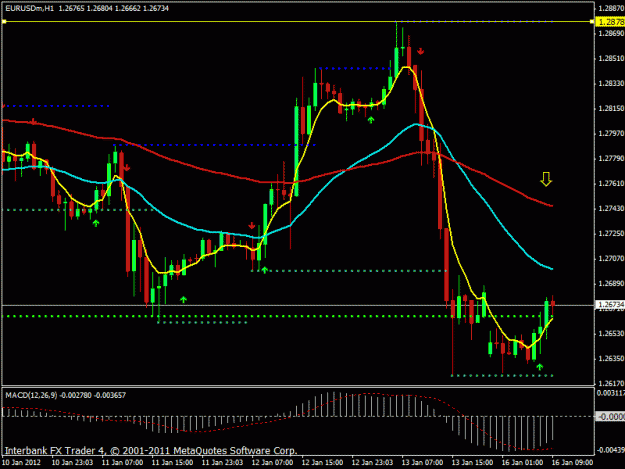
Task: Click the 10 Jan 2012 time axis label
Action: pyautogui.click(x=22, y=463)
